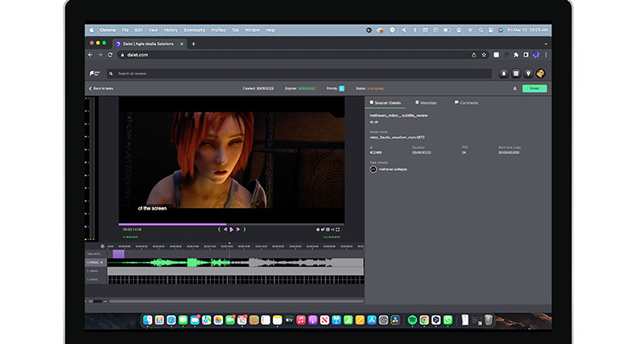Switch to the Comments tab

pos(468,103)
